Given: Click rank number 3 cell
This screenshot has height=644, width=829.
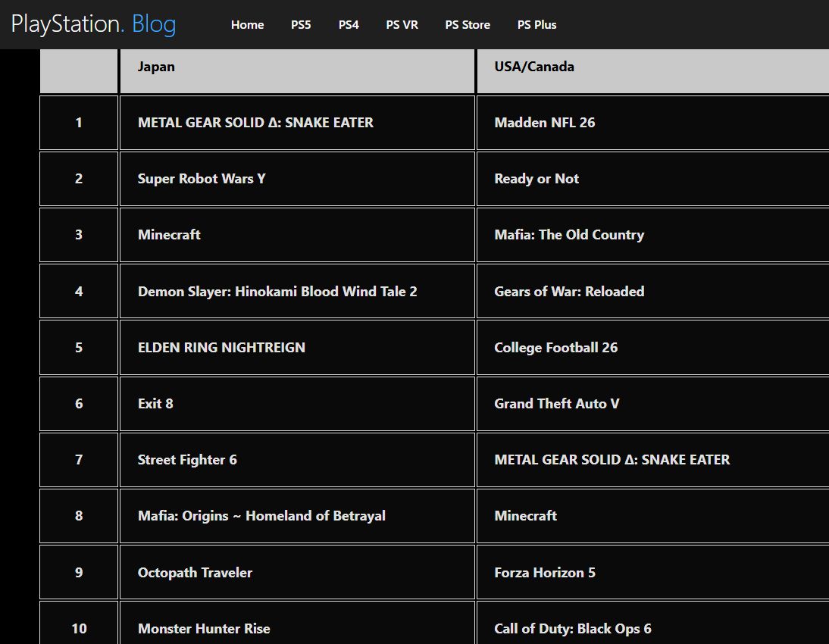Looking at the screenshot, I should click(x=79, y=235).
